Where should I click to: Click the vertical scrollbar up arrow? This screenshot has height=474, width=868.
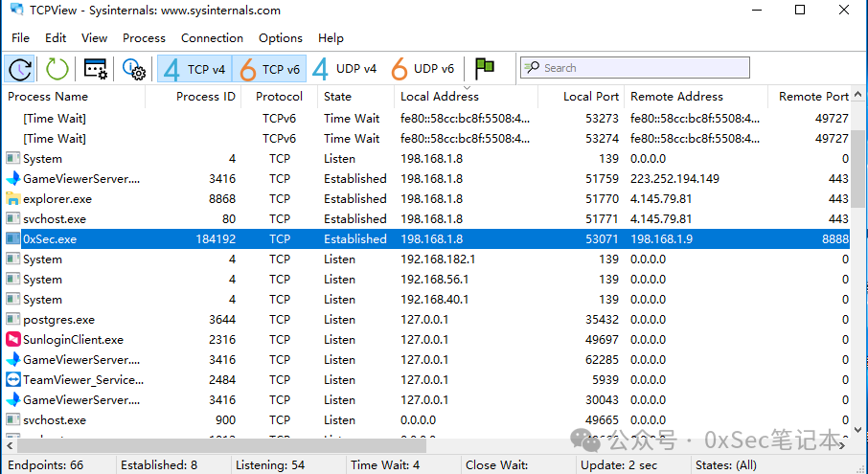[x=858, y=95]
